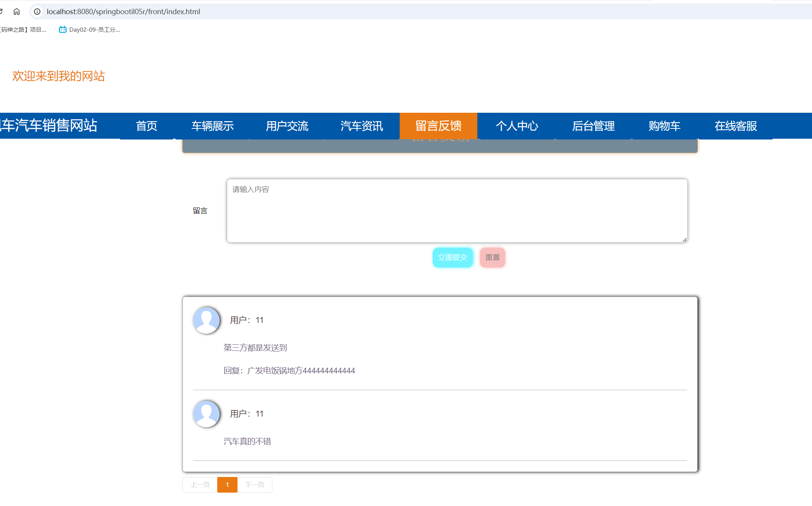Open 车辆展示 menu item
Screen dimensions: 812x506
point(212,126)
